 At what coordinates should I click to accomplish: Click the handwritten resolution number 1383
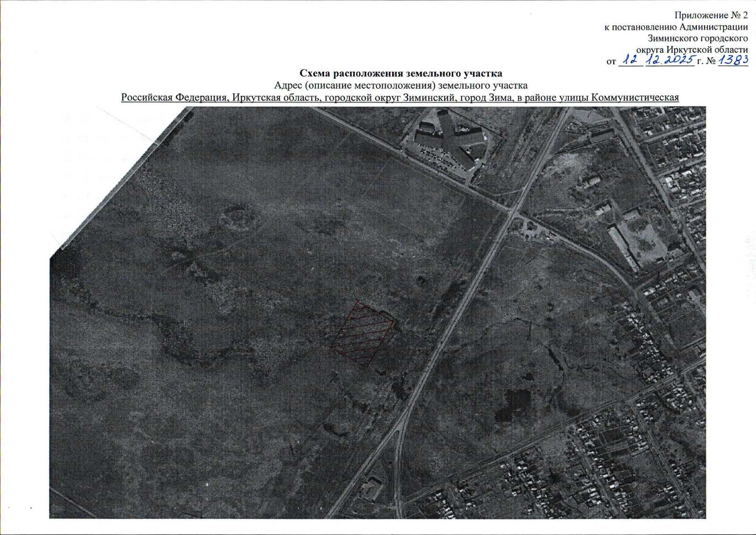click(733, 60)
